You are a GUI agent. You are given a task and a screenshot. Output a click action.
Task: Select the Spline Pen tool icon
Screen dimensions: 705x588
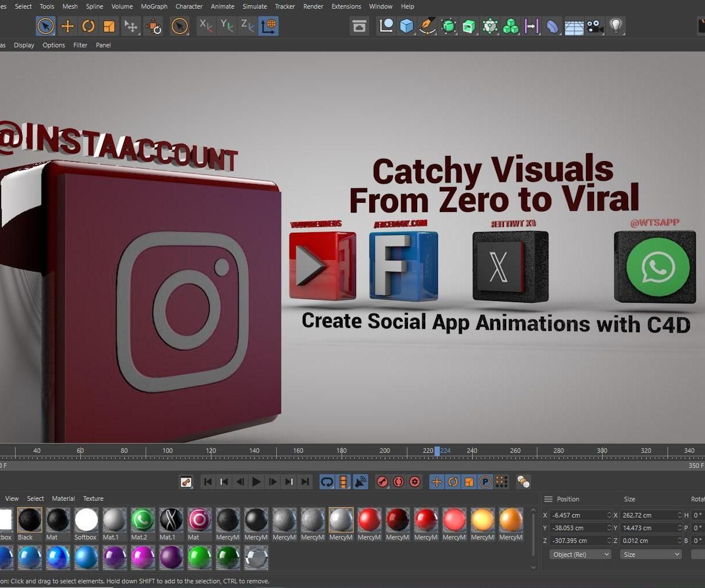(x=428, y=26)
